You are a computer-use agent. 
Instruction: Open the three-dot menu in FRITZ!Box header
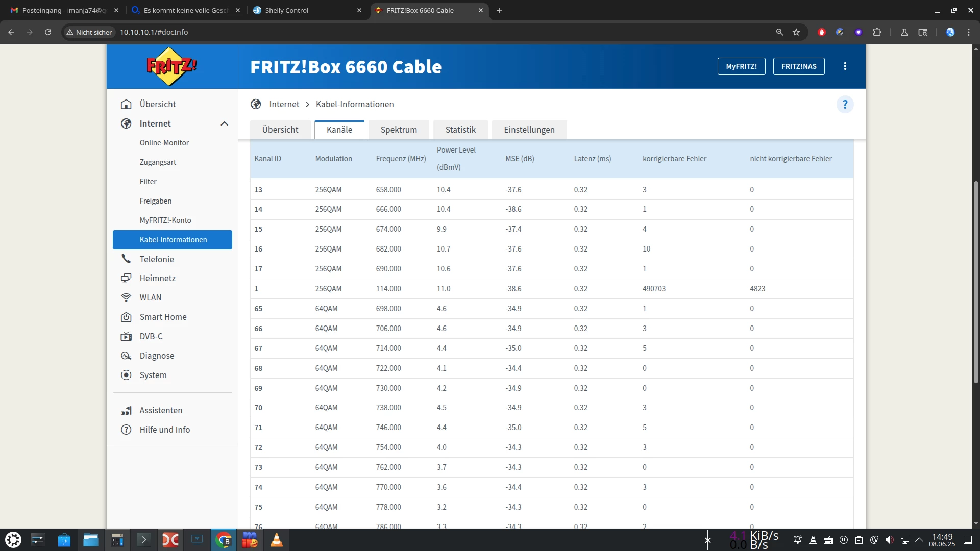(845, 66)
